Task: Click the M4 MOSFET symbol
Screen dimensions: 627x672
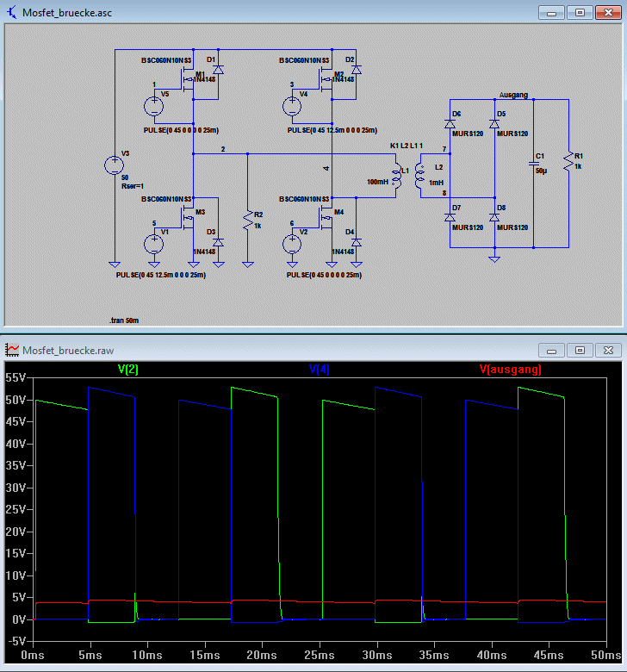Action: [x=326, y=218]
